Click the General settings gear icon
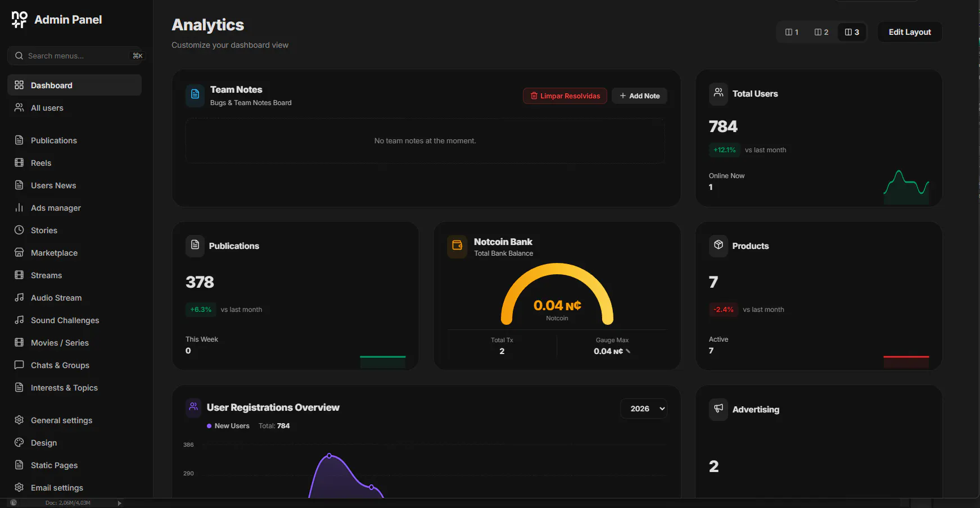980x508 pixels. (19, 420)
